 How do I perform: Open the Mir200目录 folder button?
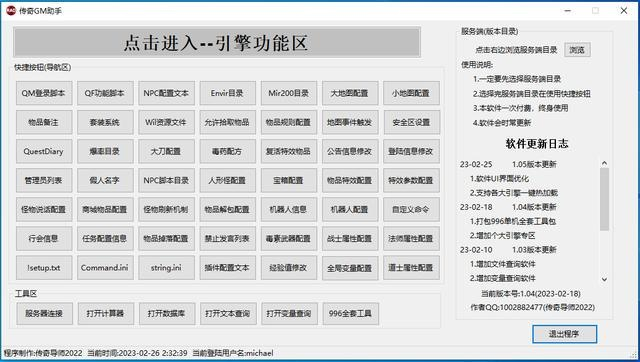[x=289, y=93]
